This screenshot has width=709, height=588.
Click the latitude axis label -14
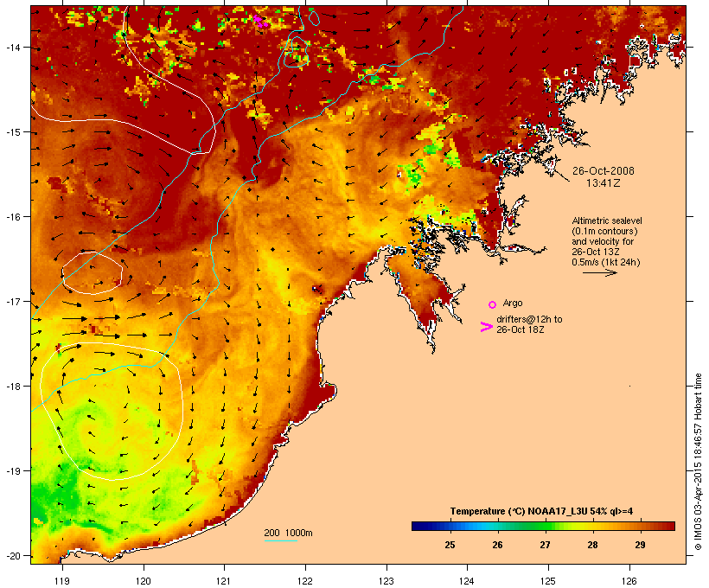coord(13,47)
